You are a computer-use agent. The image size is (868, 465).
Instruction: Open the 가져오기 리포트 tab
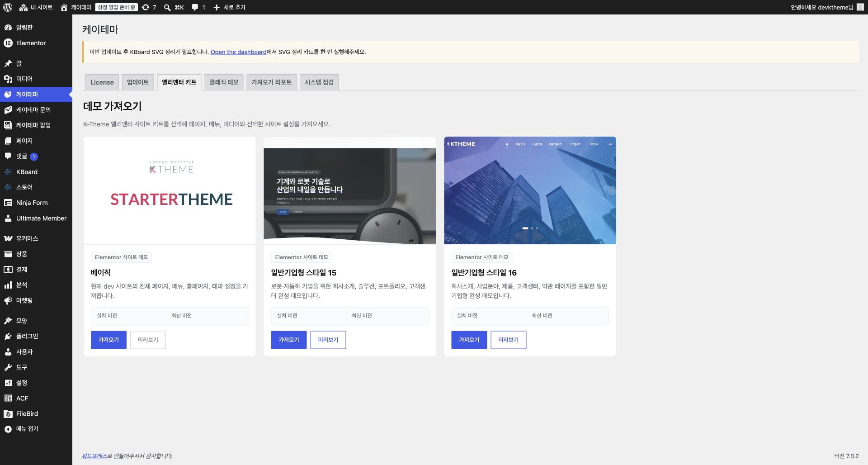(271, 82)
